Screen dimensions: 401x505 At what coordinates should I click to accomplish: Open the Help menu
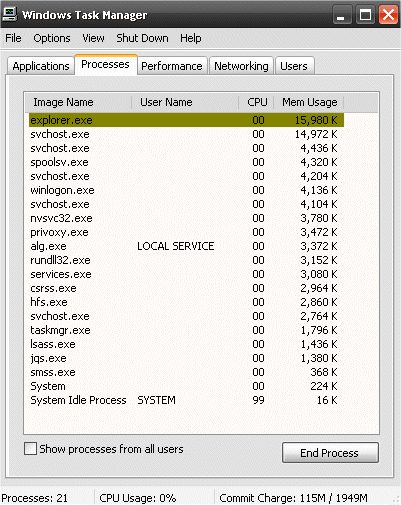click(191, 38)
